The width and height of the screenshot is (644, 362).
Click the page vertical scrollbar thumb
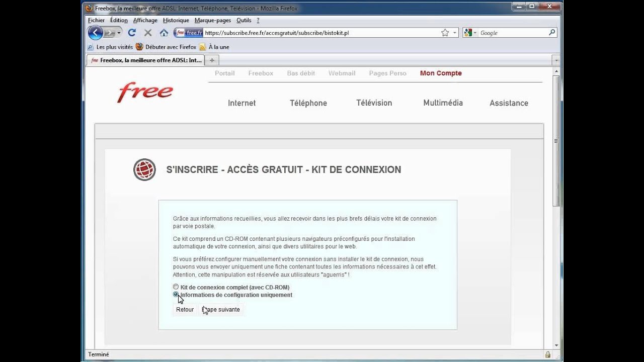pyautogui.click(x=556, y=140)
